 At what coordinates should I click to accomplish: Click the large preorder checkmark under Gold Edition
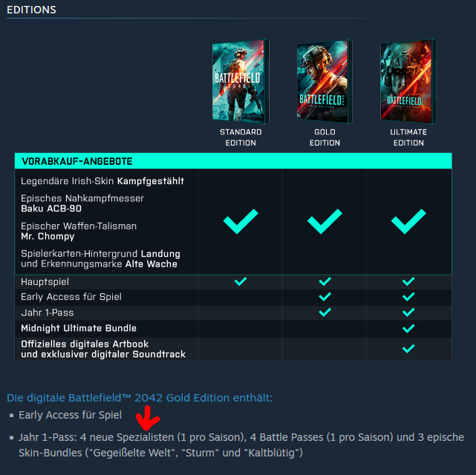(x=325, y=221)
